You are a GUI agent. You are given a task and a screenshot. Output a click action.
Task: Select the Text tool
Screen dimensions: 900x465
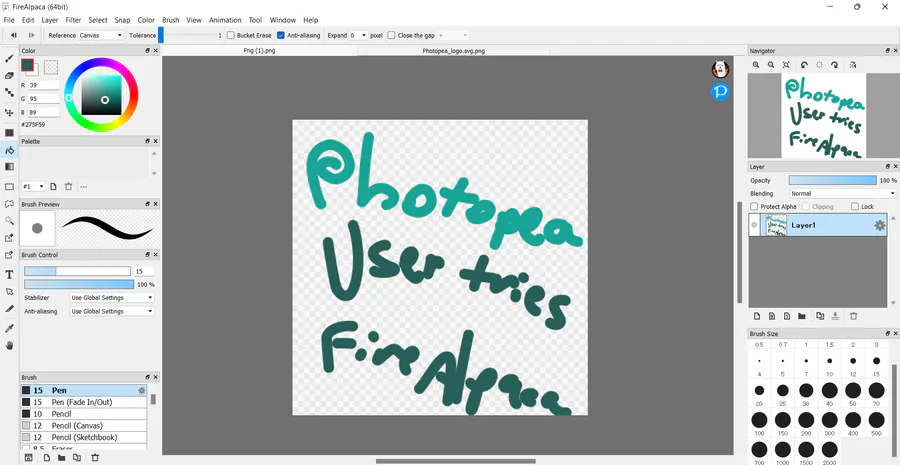tap(9, 275)
